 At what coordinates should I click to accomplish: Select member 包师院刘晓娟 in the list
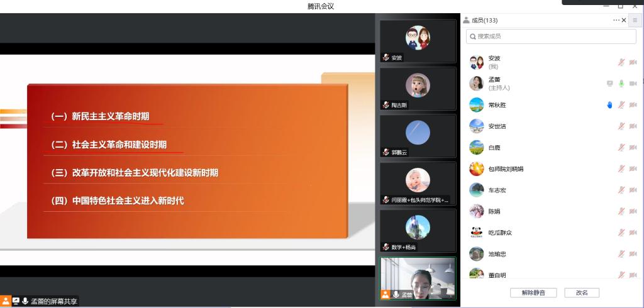point(506,169)
